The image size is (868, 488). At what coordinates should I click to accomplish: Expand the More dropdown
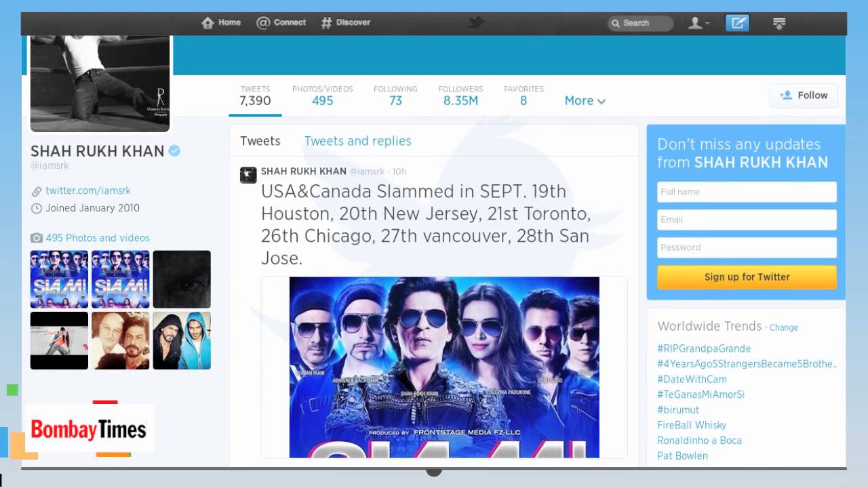(x=585, y=100)
